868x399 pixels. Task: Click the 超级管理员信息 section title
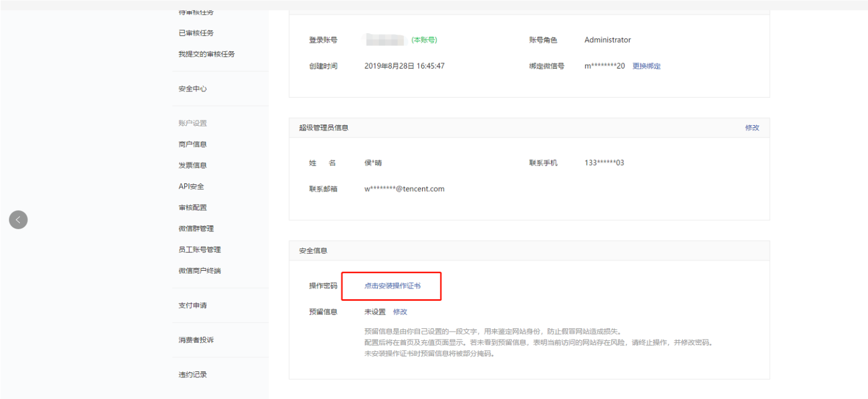click(x=323, y=128)
